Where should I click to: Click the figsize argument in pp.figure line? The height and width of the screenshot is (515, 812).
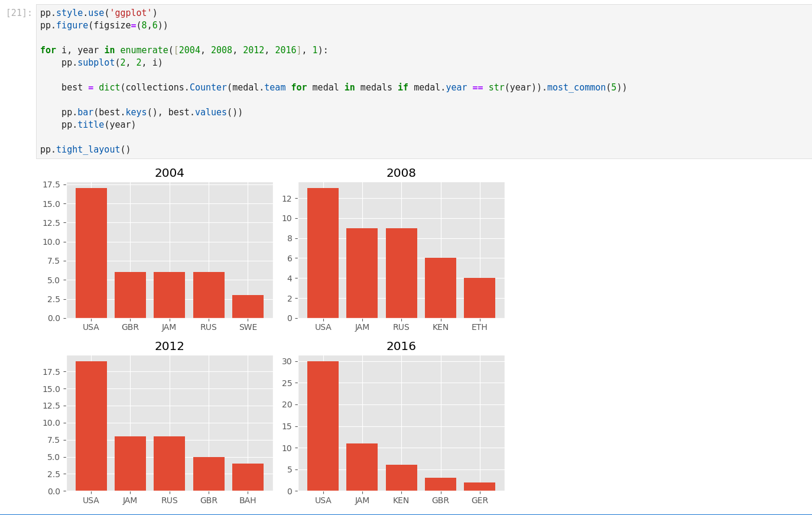click(x=109, y=25)
